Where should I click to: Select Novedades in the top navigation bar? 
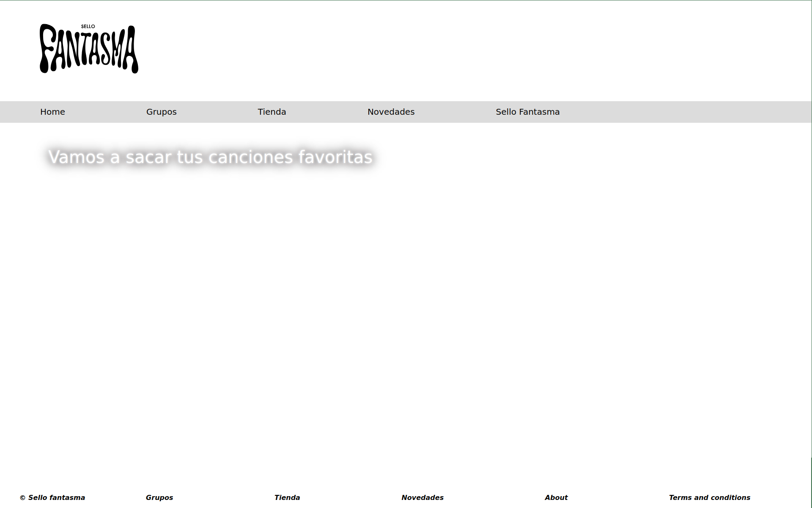coord(391,112)
